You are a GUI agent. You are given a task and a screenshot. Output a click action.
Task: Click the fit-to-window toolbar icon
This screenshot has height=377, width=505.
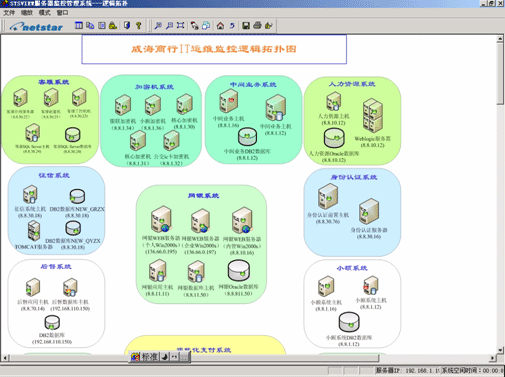coord(181,26)
